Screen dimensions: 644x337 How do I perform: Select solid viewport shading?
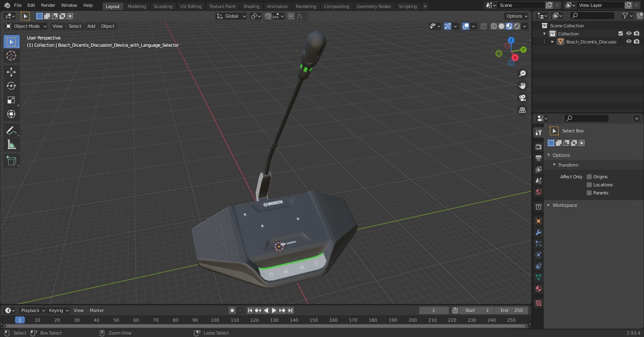point(502,26)
